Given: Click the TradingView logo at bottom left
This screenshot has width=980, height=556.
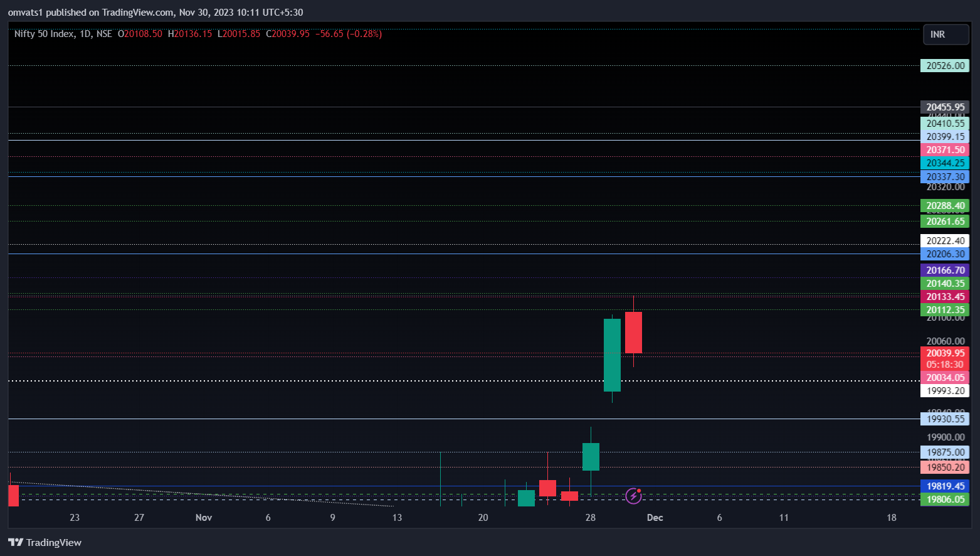Looking at the screenshot, I should coord(45,543).
